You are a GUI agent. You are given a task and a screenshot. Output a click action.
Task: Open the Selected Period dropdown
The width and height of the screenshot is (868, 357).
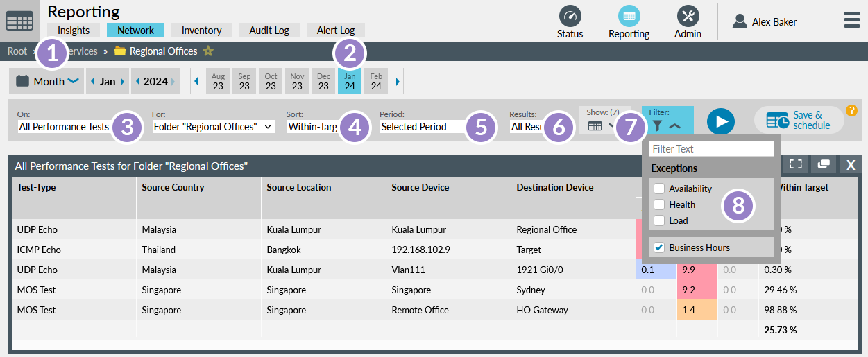coord(422,127)
